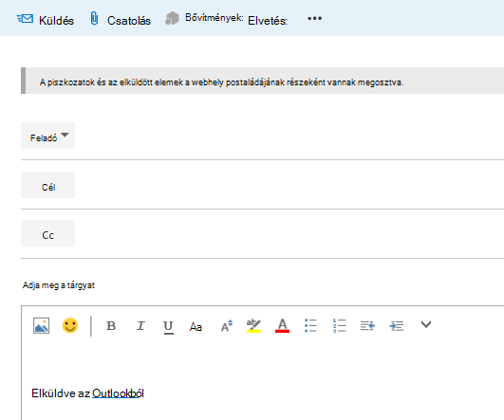Toggle bulleted list
This screenshot has width=504, height=420.
(310, 325)
